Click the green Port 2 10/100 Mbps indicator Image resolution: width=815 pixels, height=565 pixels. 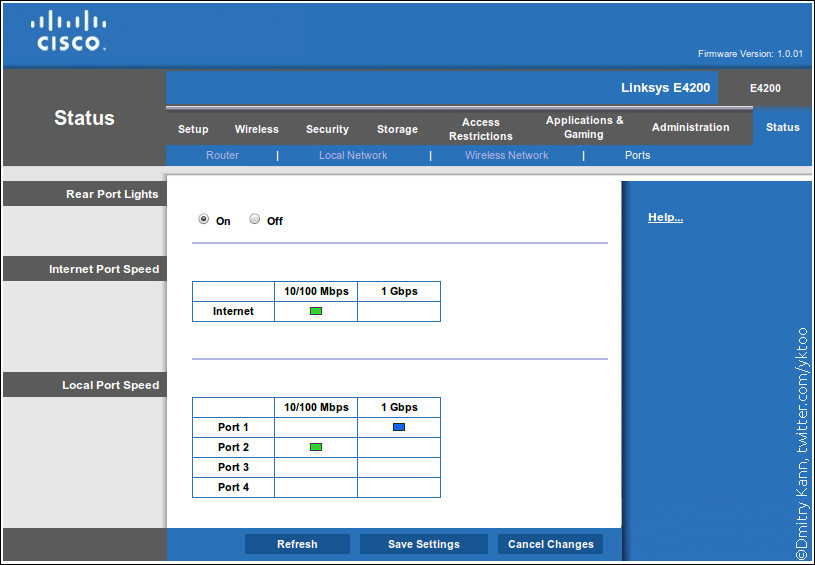[316, 446]
